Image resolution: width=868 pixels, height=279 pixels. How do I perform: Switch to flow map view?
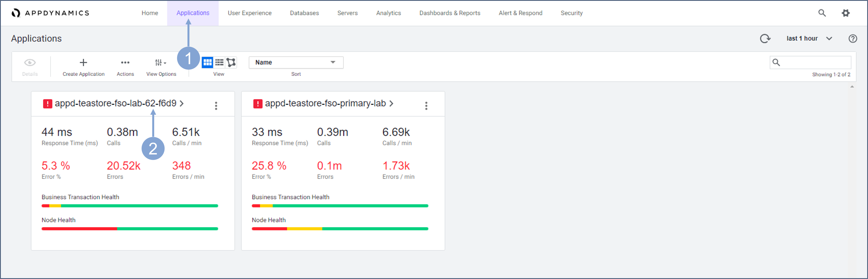[231, 62]
